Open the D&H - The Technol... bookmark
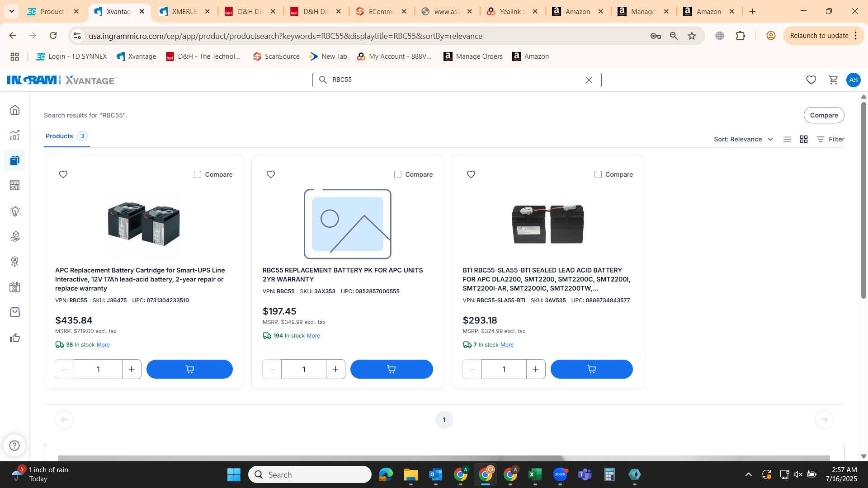Viewport: 868px width, 488px height. [203, 56]
